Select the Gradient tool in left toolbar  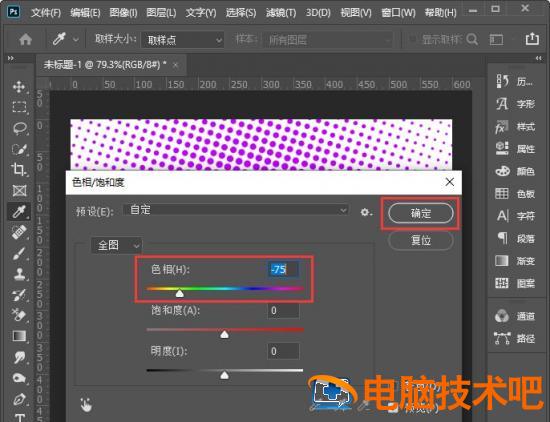pyautogui.click(x=19, y=336)
